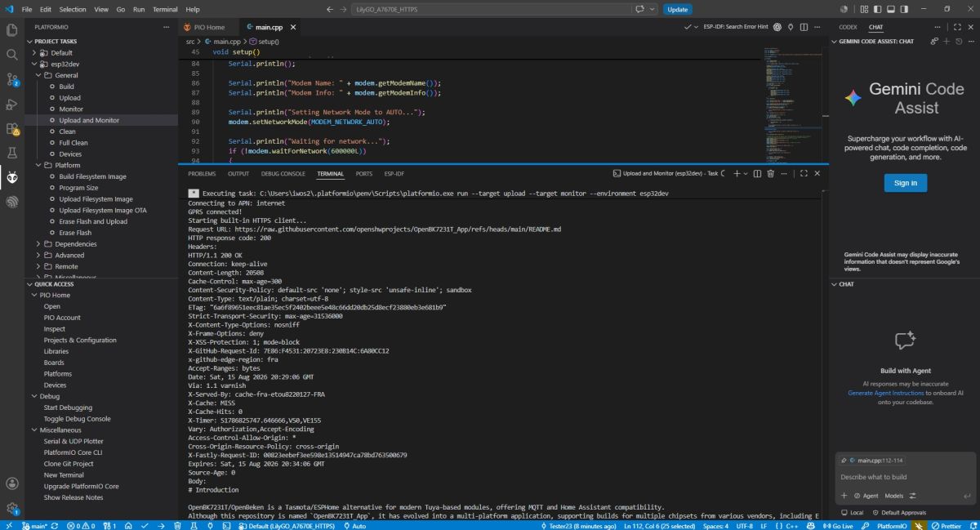Click the LilyGO_A7670E_HTTPS command center search box
Image resolution: width=980 pixels, height=530 pixels.
tap(492, 9)
